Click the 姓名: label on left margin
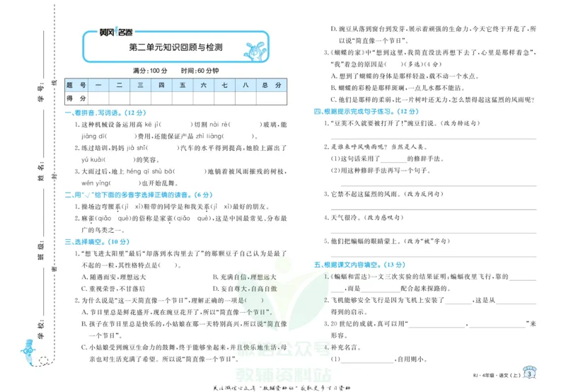The image size is (566, 392). tap(41, 171)
